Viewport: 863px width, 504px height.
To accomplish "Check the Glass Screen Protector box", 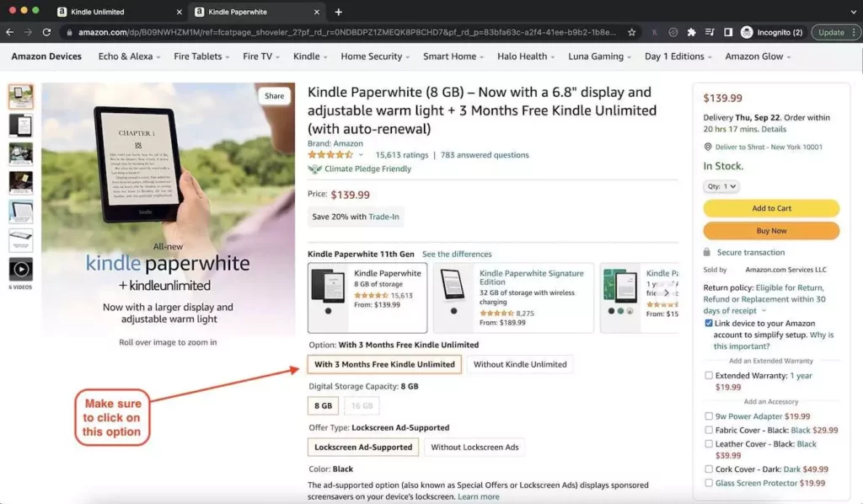I will (709, 483).
